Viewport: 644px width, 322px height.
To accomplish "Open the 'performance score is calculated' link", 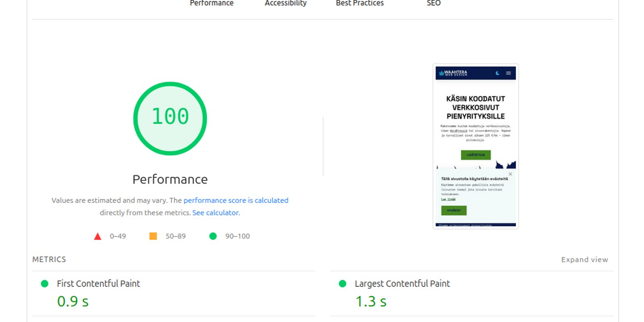I will (236, 200).
